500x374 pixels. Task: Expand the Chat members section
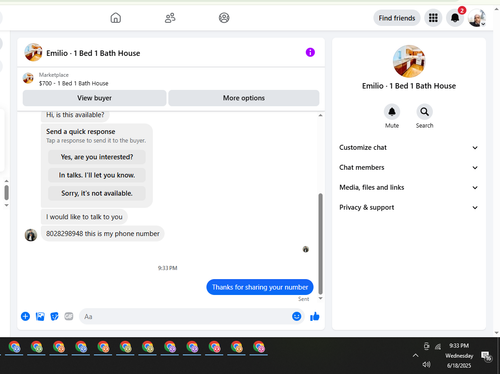(409, 168)
